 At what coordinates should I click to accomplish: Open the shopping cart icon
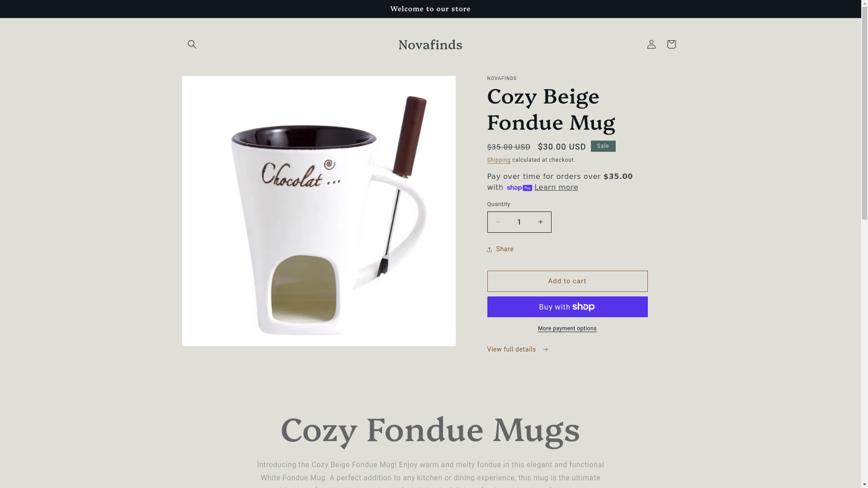tap(671, 44)
